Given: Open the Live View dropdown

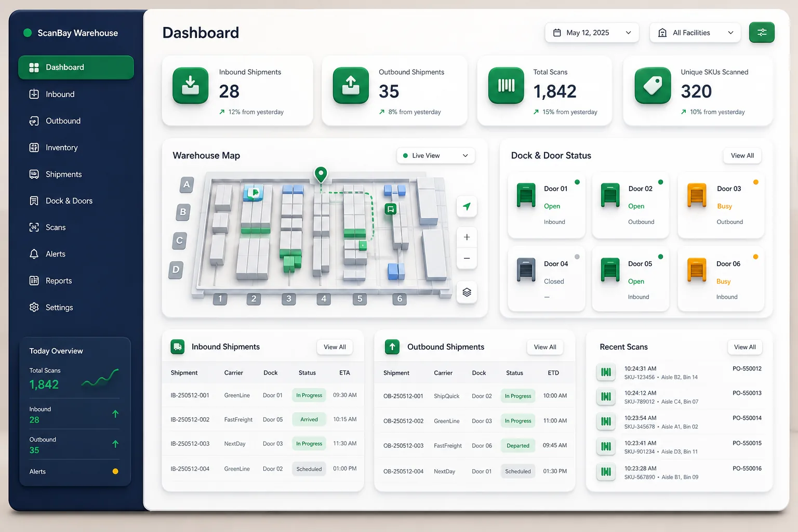Looking at the screenshot, I should click(x=435, y=155).
